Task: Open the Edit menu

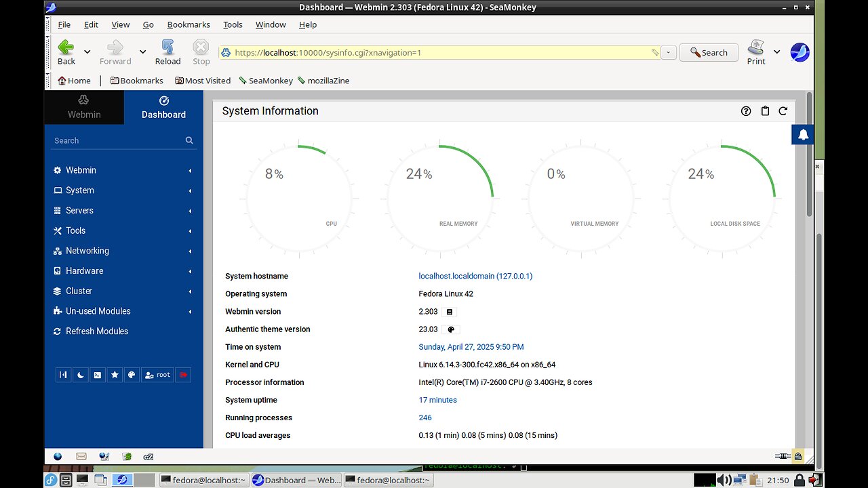Action: click(91, 24)
